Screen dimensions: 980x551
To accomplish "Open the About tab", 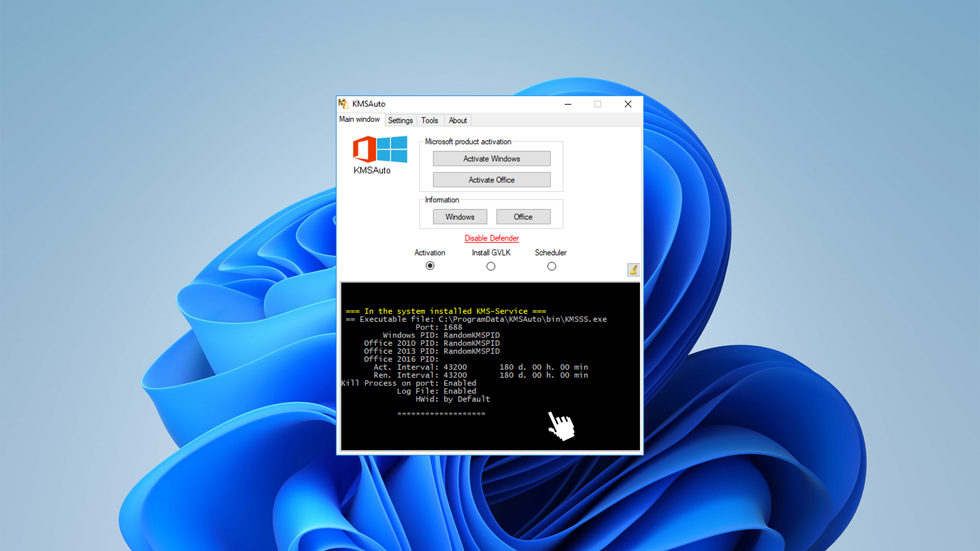I will pos(457,120).
